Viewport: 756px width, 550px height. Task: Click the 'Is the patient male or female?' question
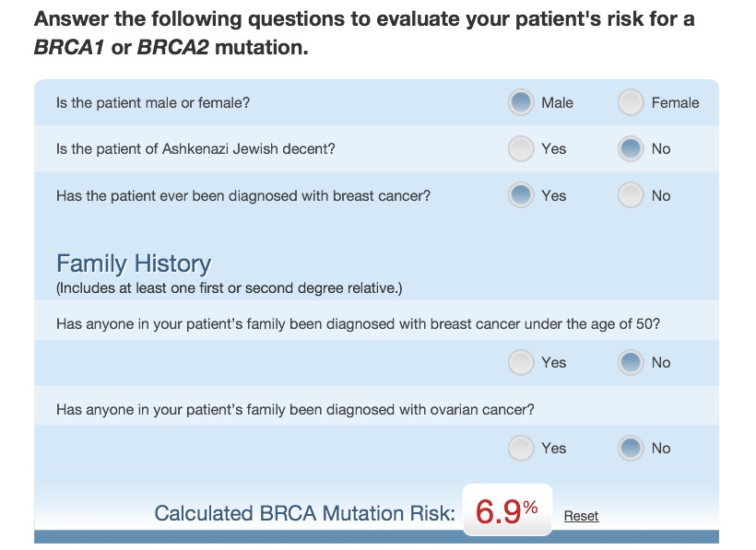153,103
